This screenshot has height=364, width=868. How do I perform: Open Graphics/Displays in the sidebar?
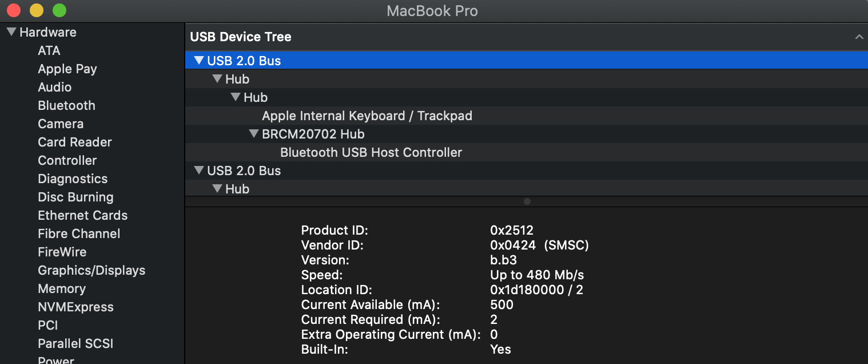tap(91, 270)
